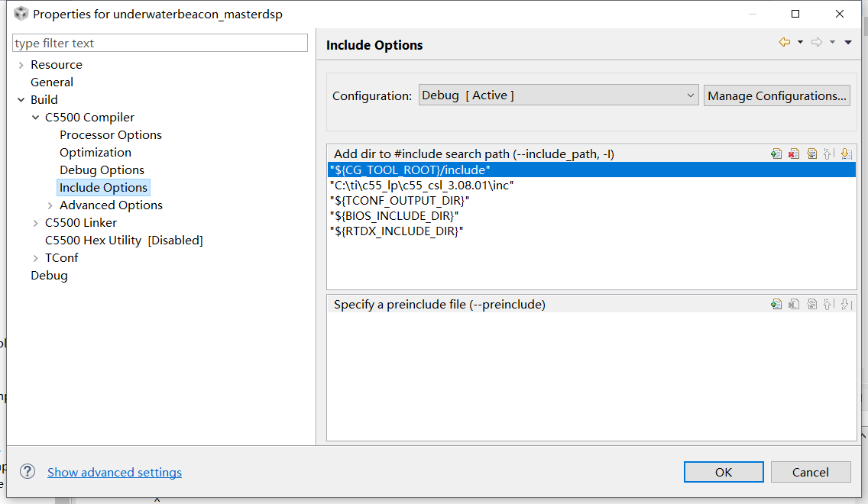868x504 pixels.
Task: Add a preinclude file entry
Action: (x=776, y=304)
